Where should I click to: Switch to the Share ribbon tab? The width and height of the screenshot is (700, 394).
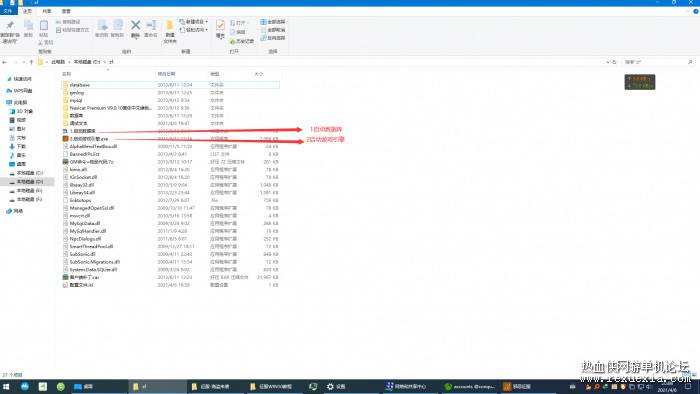pyautogui.click(x=46, y=11)
